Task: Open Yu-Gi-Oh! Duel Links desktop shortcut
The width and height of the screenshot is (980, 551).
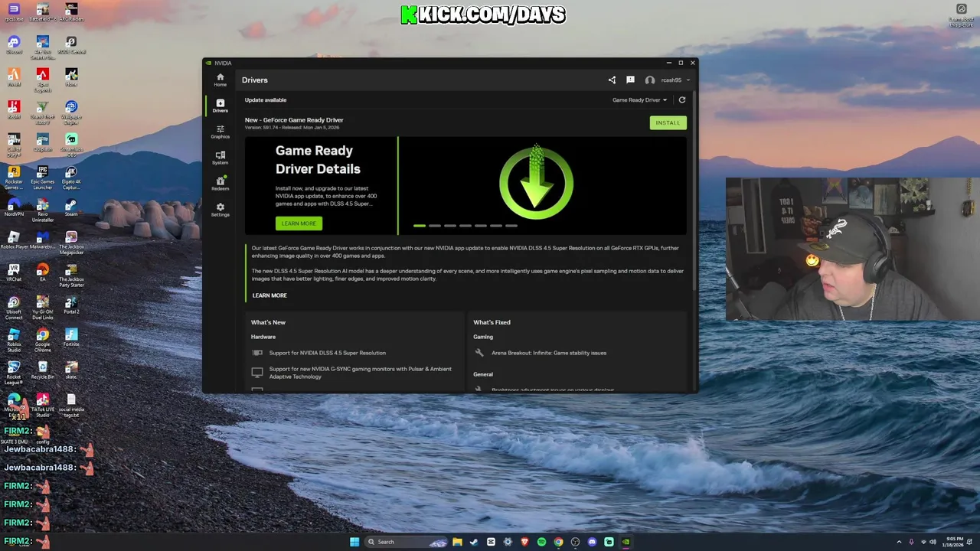Action: (x=42, y=307)
